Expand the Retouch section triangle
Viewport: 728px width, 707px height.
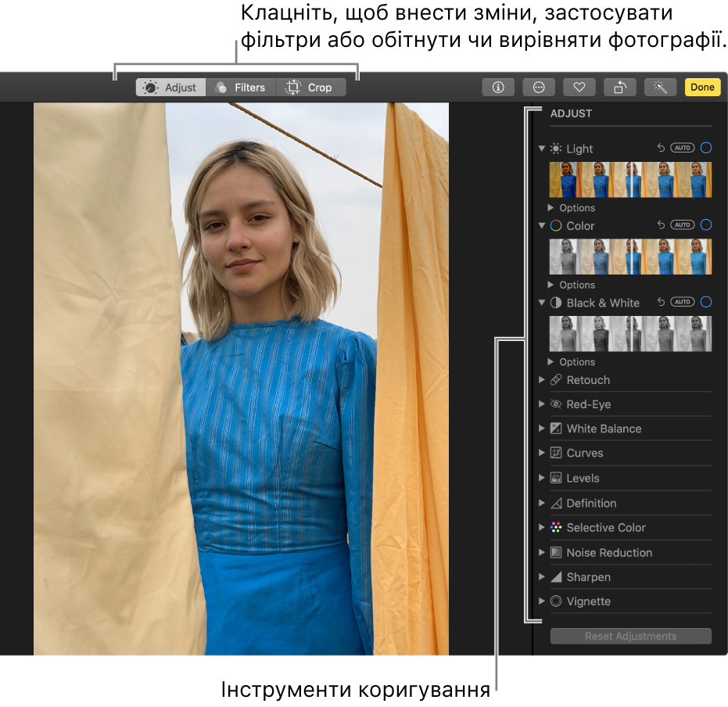tap(541, 380)
